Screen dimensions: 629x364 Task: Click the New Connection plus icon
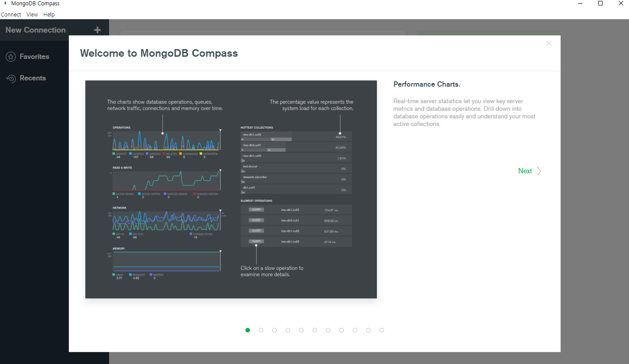click(x=97, y=30)
